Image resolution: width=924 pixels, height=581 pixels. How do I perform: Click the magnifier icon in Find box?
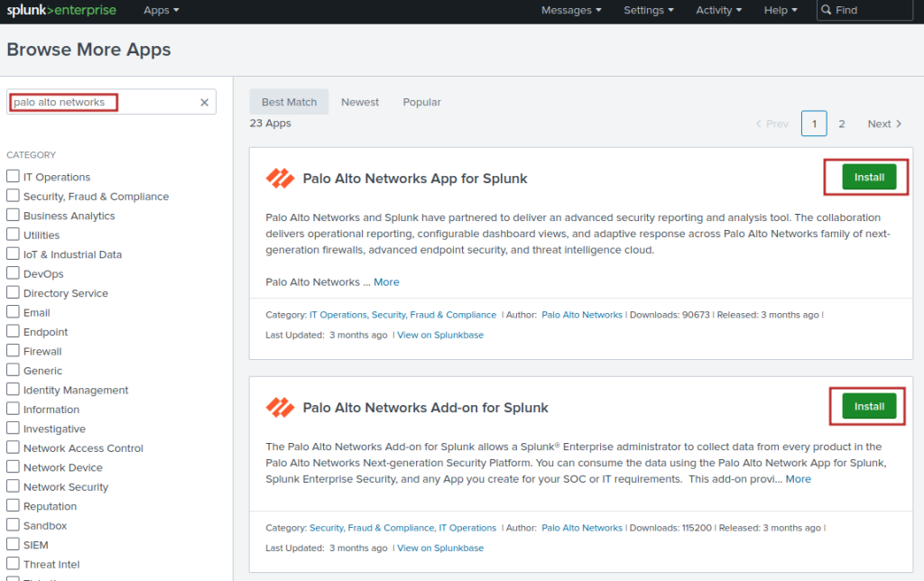827,10
